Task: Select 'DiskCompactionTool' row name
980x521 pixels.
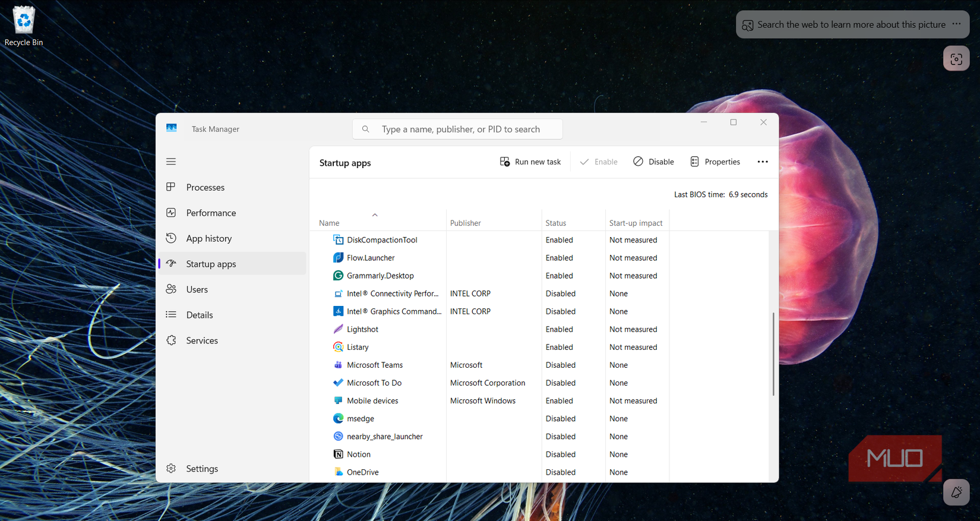Action: click(382, 240)
